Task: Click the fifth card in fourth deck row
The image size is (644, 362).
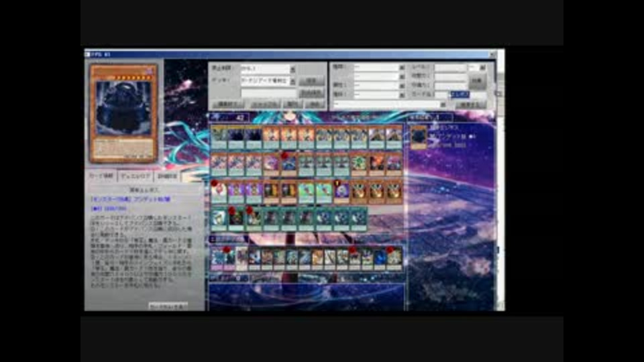Action: 288,220
